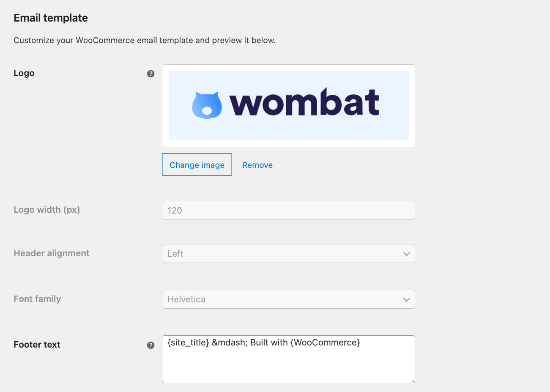Click the question mark beside the Logo label
The image size is (550, 392).
coord(150,73)
